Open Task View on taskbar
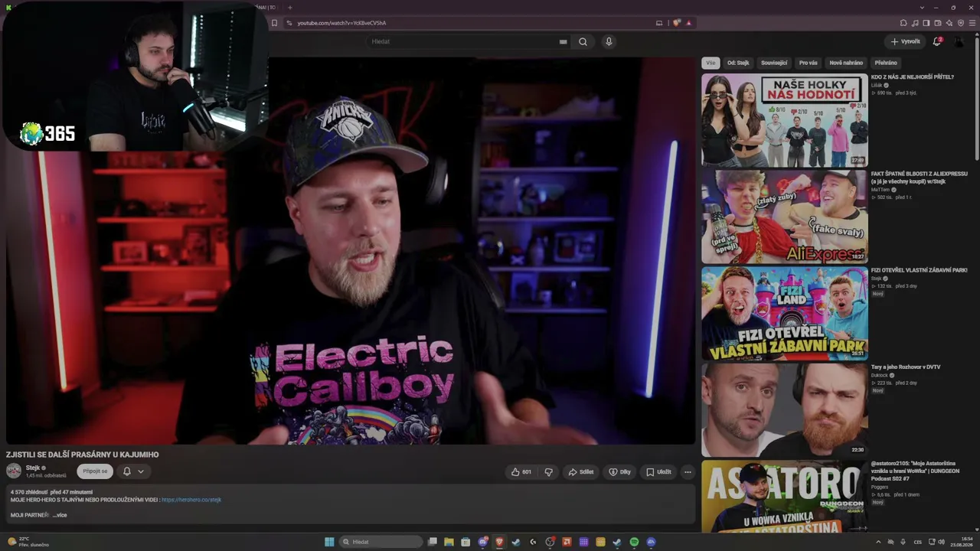Viewport: 980px width, 551px height. click(x=433, y=542)
